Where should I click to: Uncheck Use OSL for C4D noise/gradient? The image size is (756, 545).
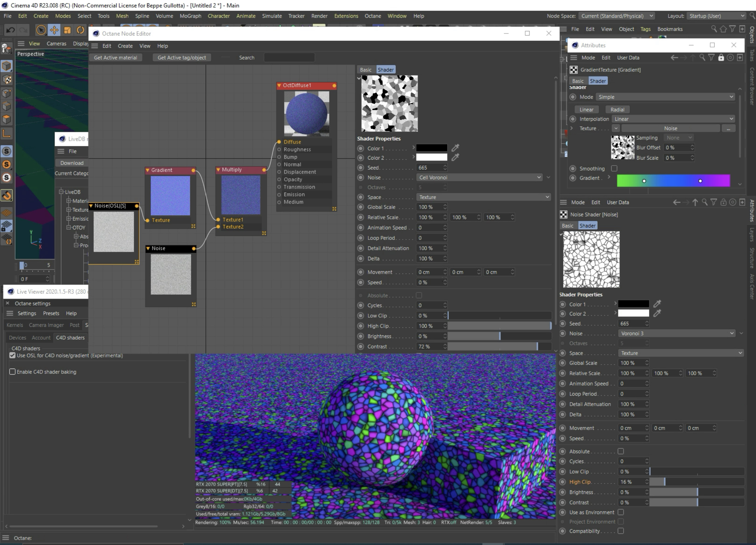(x=12, y=355)
